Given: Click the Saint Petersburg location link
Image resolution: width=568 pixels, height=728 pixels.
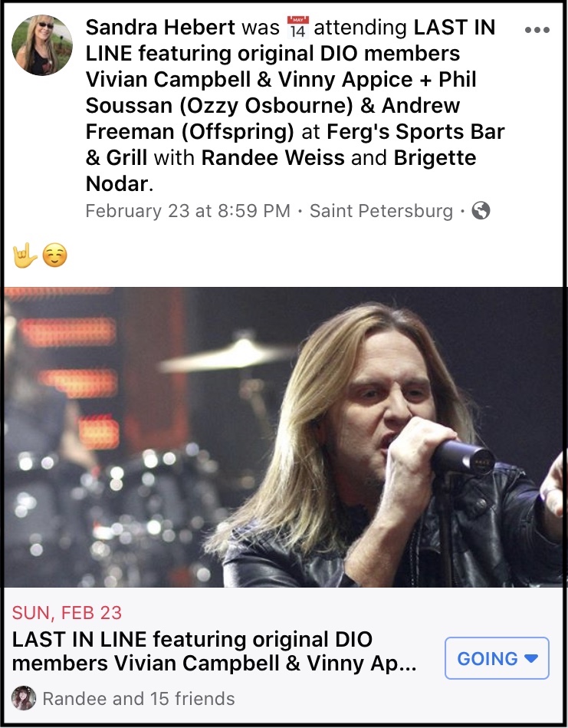Looking at the screenshot, I should (382, 211).
